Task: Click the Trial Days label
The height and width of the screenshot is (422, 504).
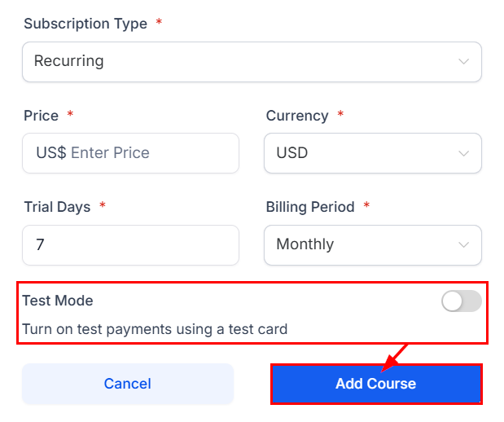Action: coord(57,207)
